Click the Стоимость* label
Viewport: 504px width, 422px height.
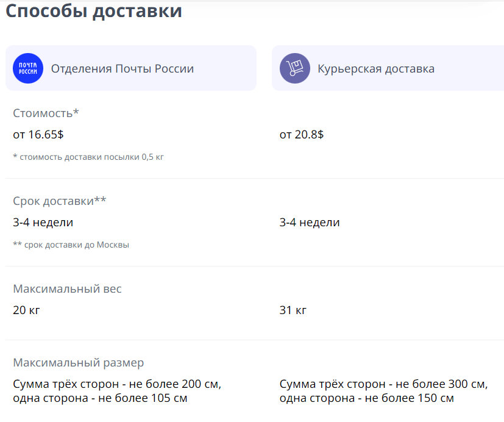tap(46, 113)
